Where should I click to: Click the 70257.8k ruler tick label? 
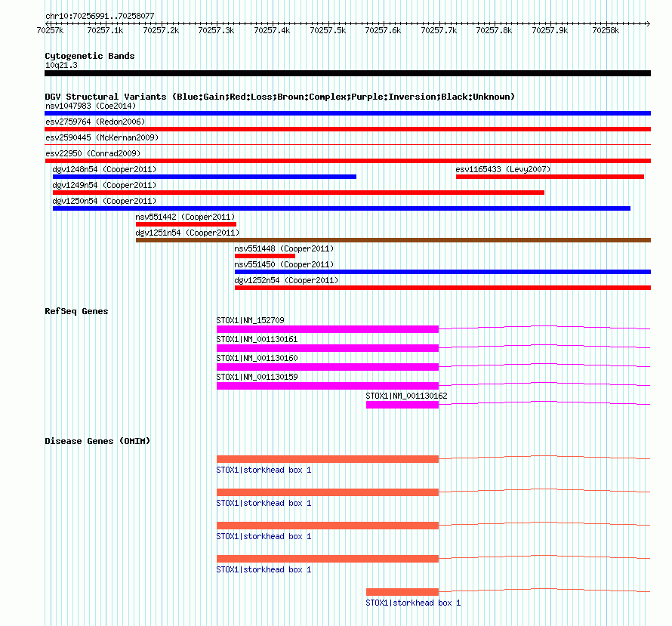[x=494, y=30]
